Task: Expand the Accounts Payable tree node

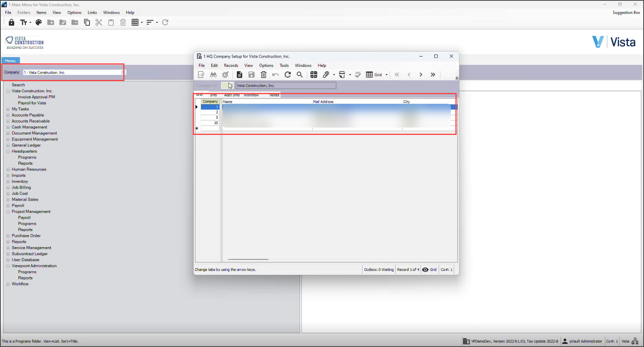Action: (8, 115)
